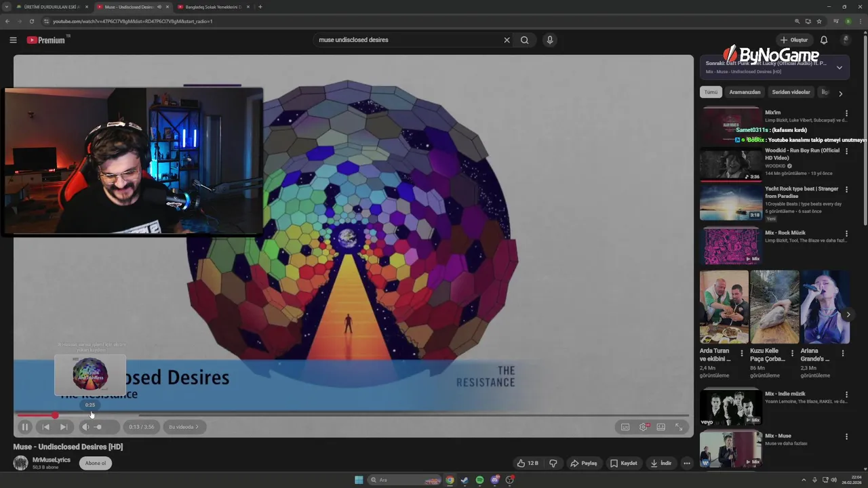Image resolution: width=868 pixels, height=488 pixels.
Task: Subscribe with Abone ol button
Action: (96, 464)
